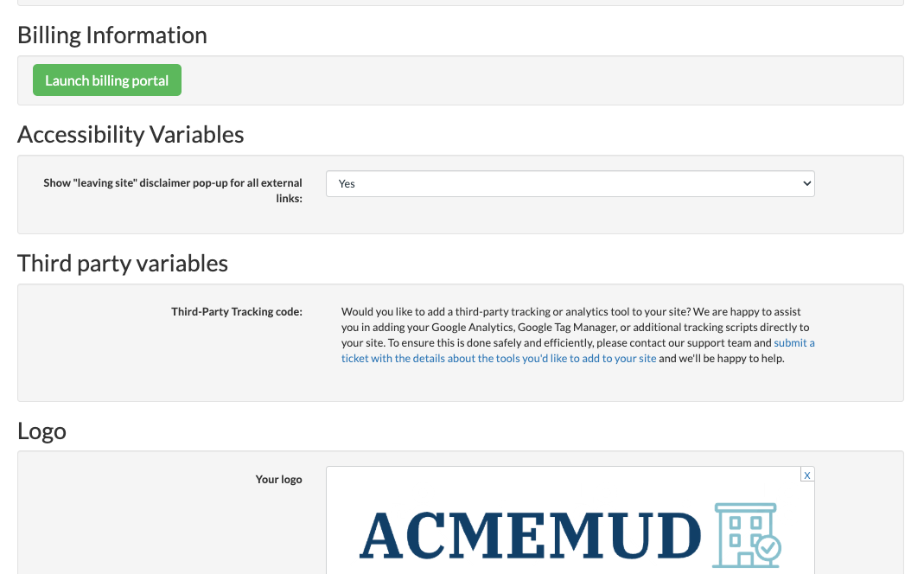This screenshot has width=924, height=574.
Task: Click the Billing Information heading
Action: tap(112, 35)
